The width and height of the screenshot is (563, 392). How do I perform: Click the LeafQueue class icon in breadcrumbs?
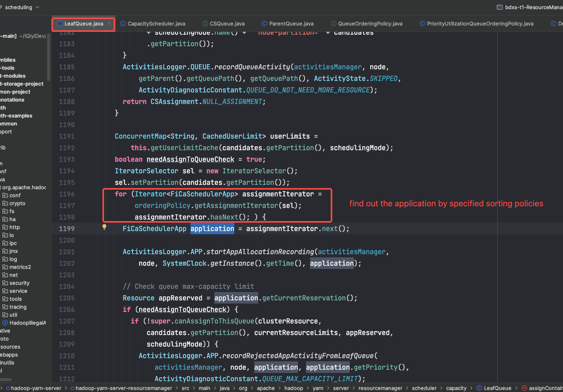pyautogui.click(x=479, y=388)
